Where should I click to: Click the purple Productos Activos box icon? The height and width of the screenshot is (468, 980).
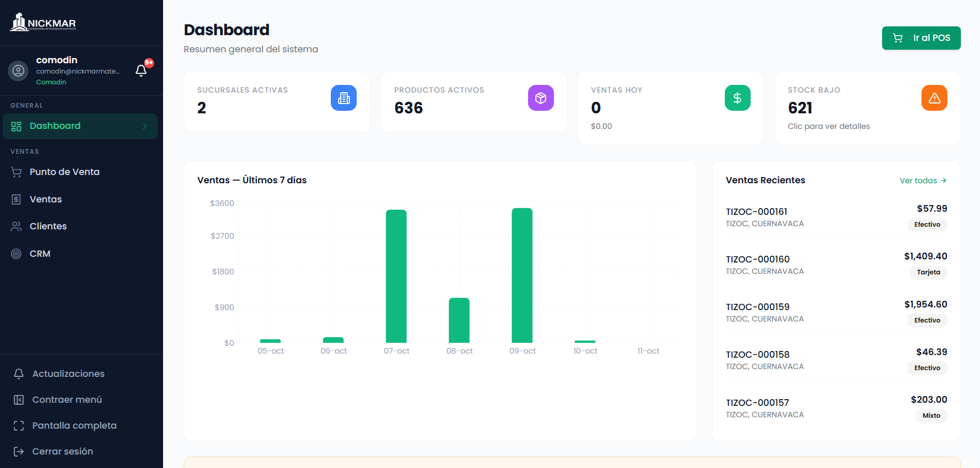[x=540, y=98]
